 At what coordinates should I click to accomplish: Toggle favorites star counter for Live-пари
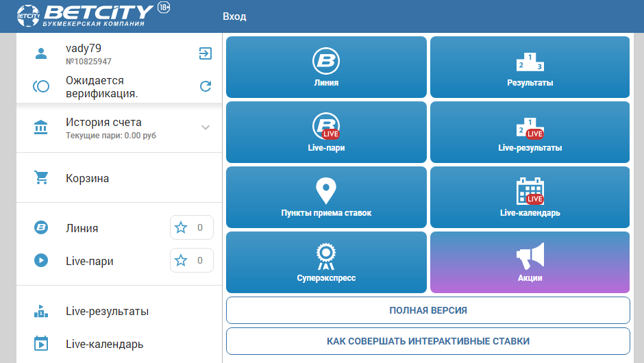tap(192, 260)
